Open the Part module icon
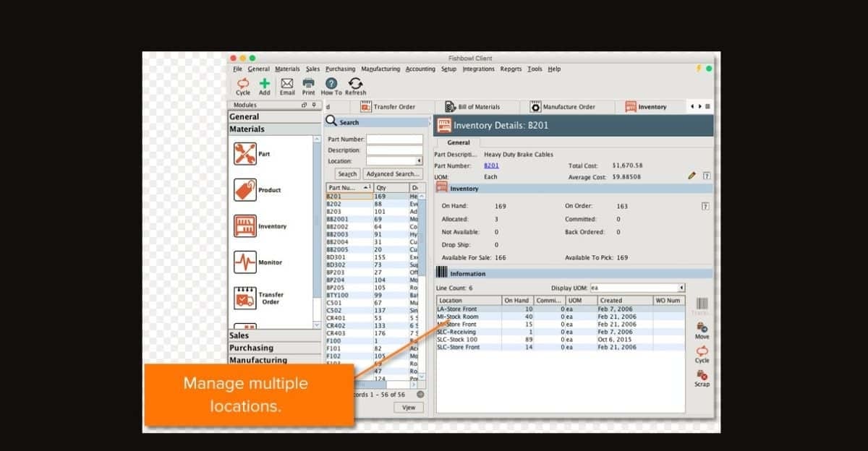868x451 pixels. [x=245, y=154]
